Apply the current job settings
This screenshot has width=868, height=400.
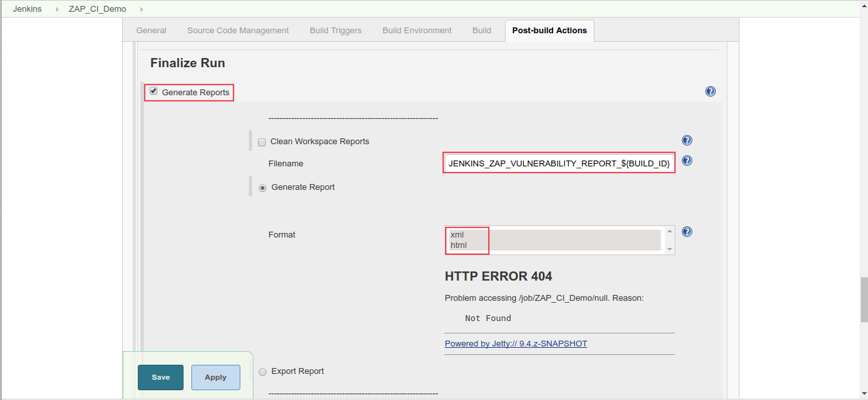[216, 377]
